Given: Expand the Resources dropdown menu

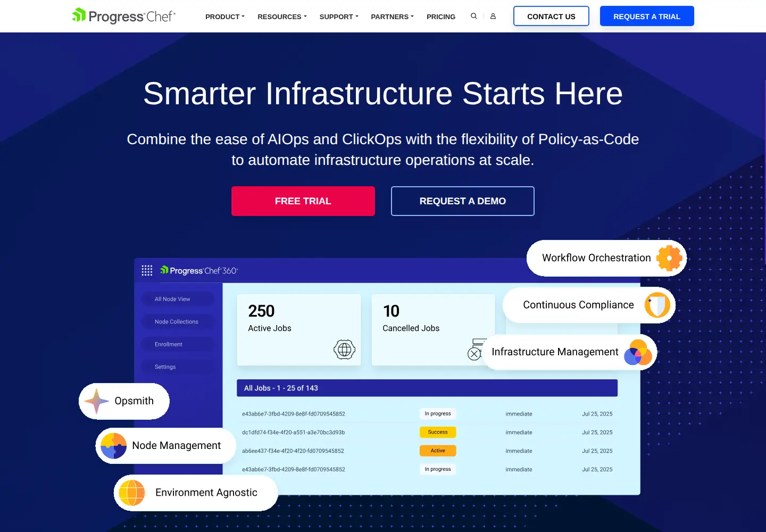Looking at the screenshot, I should [282, 16].
